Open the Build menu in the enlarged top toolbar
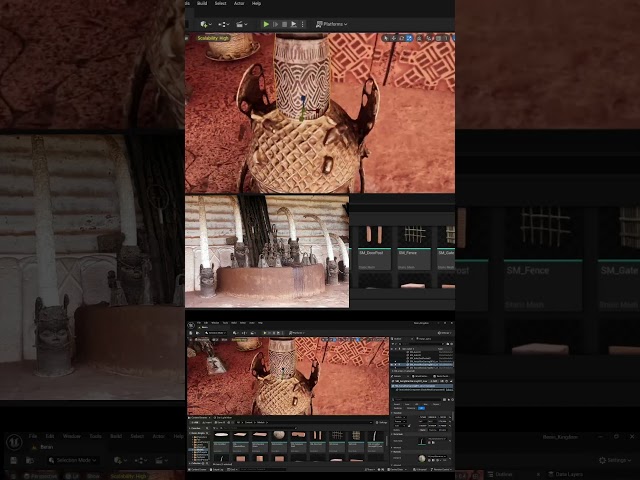This screenshot has width=640, height=480. [202, 3]
